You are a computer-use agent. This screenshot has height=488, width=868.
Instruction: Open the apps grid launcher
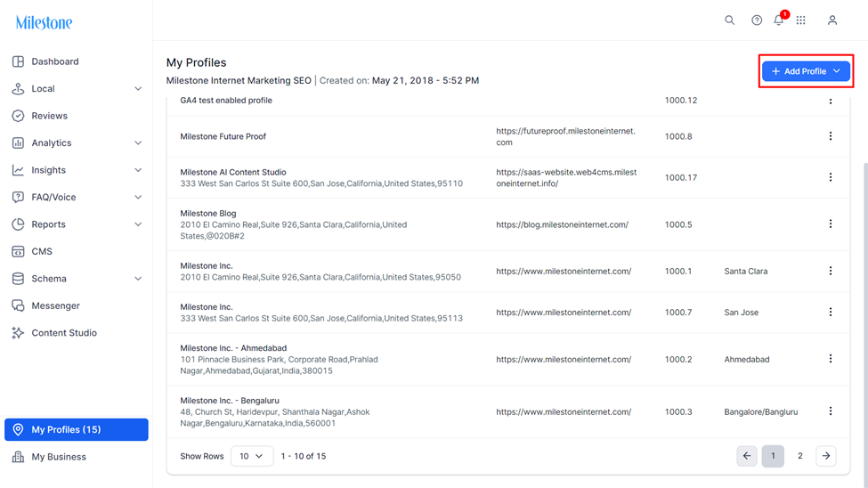coord(801,20)
